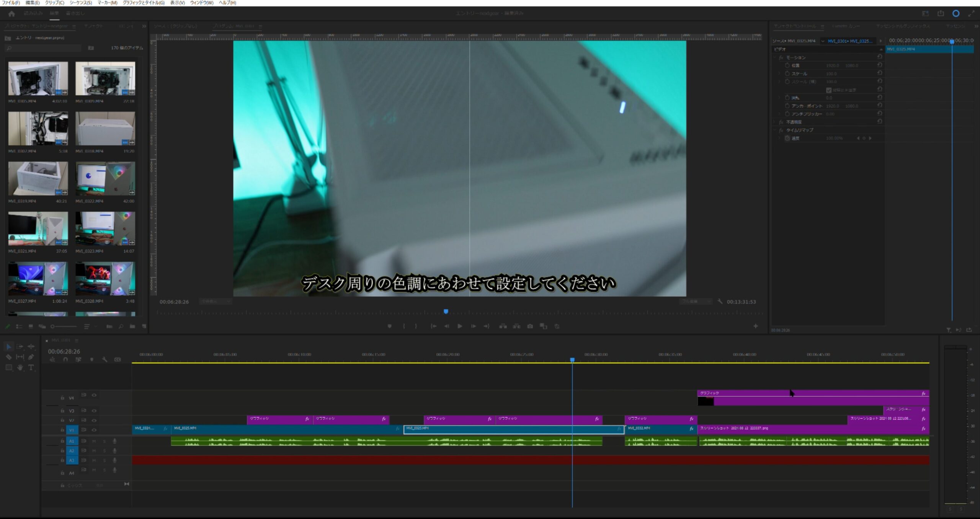Select the Track Select Forward tool
Image resolution: width=980 pixels, height=519 pixels.
[x=20, y=346]
